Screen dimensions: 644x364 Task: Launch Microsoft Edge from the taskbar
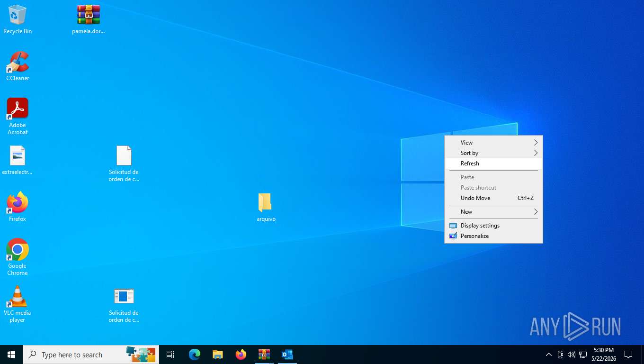tap(195, 355)
